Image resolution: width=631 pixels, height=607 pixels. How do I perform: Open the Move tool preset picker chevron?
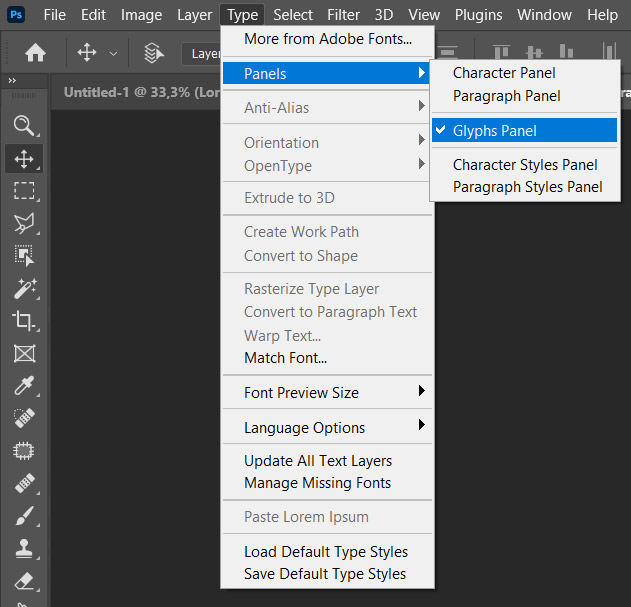pyautogui.click(x=113, y=53)
